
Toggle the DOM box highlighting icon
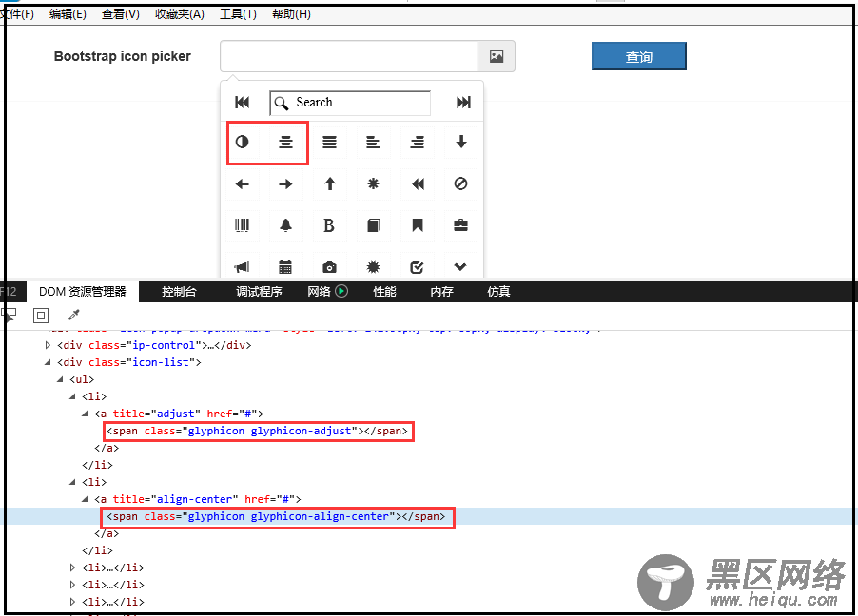pos(41,315)
